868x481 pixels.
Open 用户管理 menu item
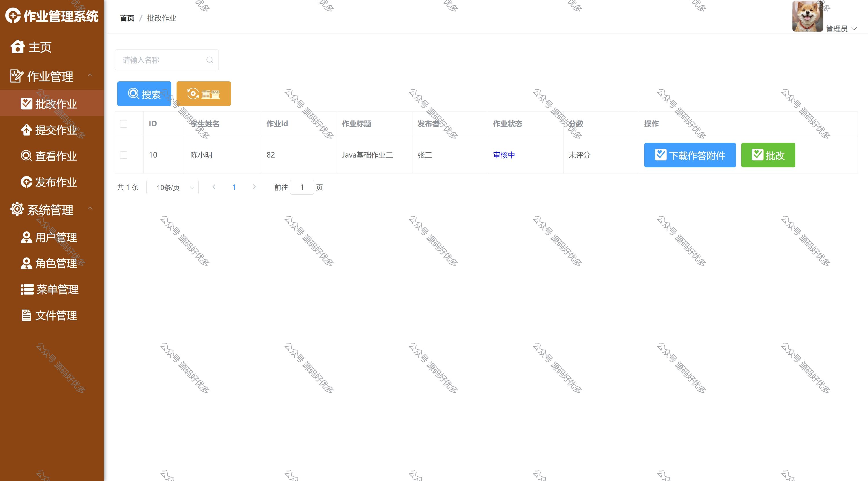click(52, 237)
